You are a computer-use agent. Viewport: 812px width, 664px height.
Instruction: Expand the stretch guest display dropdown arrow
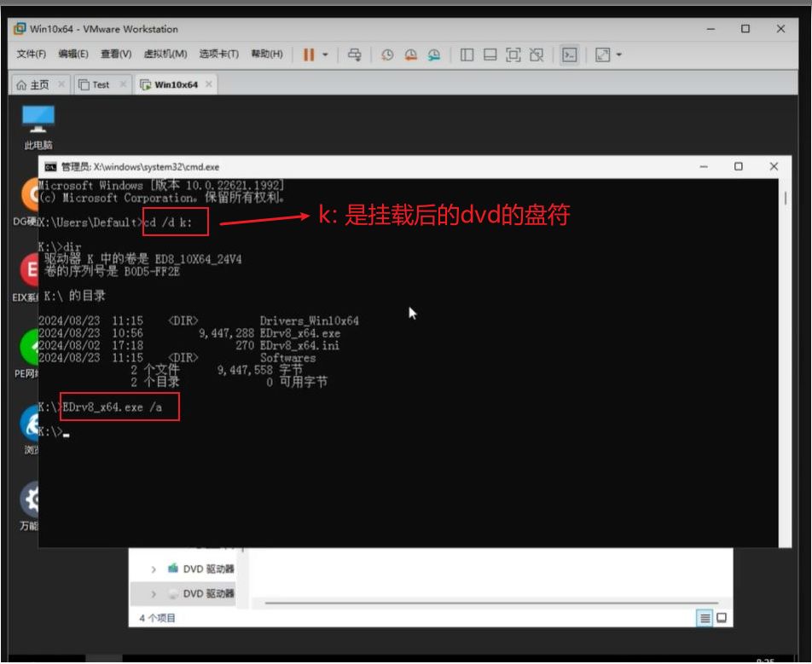coord(619,55)
